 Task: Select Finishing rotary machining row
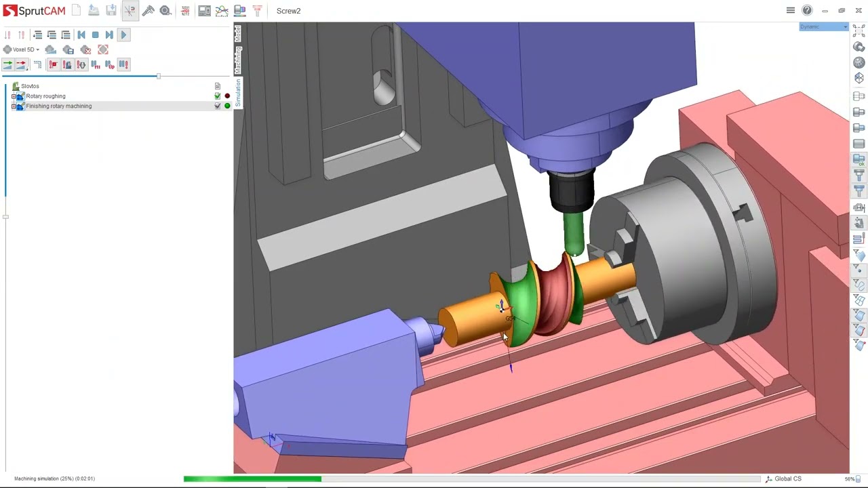pos(116,106)
